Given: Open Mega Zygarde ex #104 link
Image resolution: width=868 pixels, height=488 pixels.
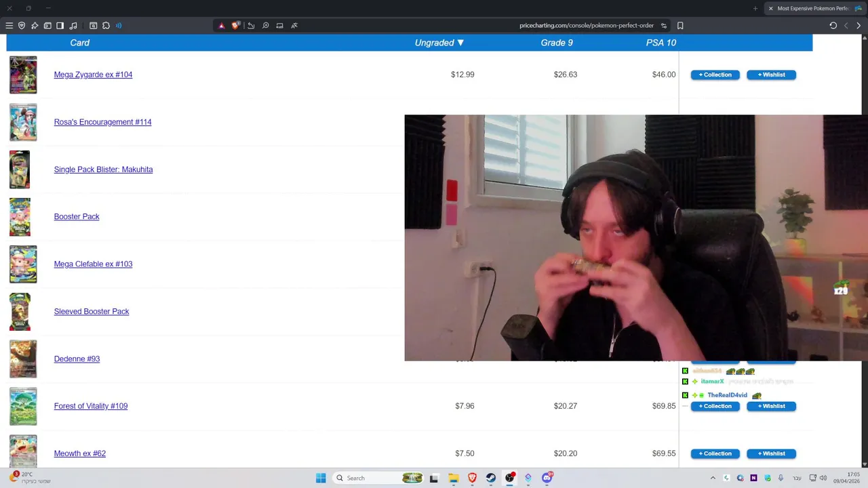Looking at the screenshot, I should [x=93, y=75].
